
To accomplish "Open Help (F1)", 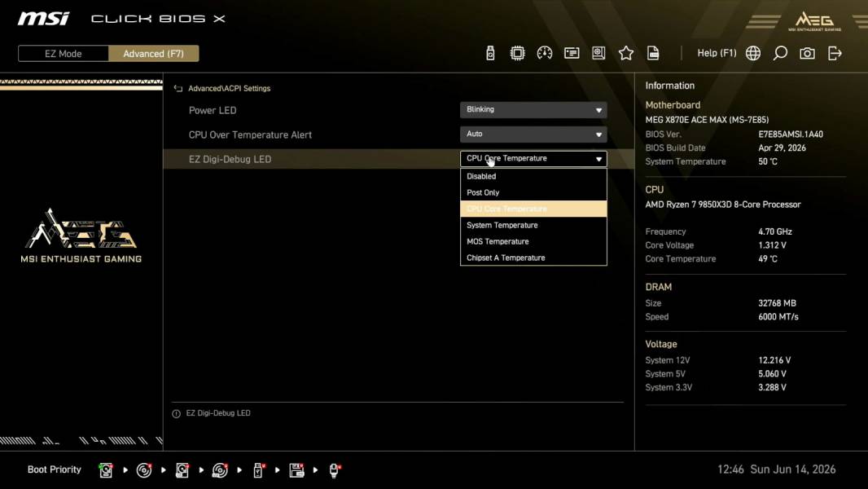I will click(x=717, y=53).
